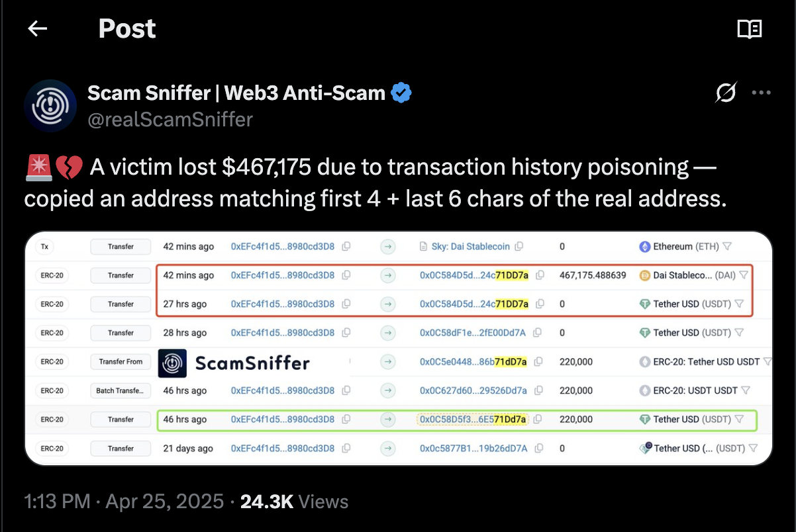Viewport: 796px width, 532px height.
Task: Click the blue verified badge next to Scam Sniffer
Action: coord(400,93)
